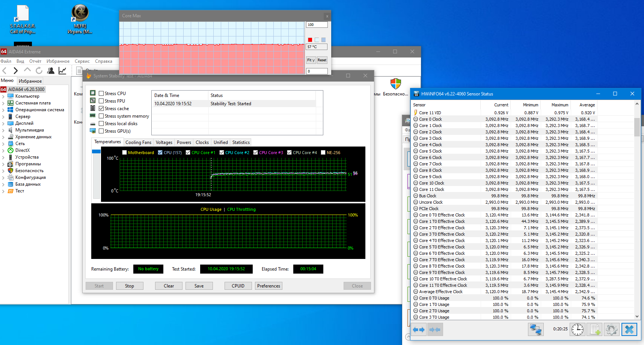Expand the Хранение данных tree node
Image resolution: width=644 pixels, height=345 pixels.
pyautogui.click(x=3, y=137)
